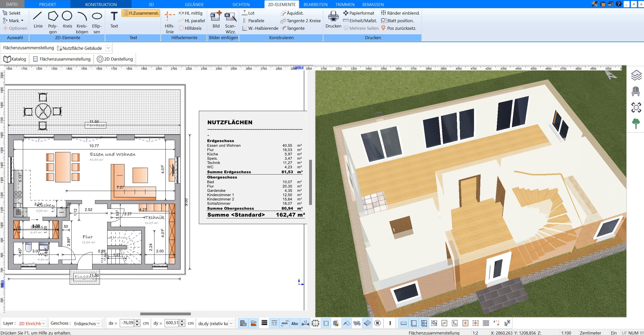Click the zoom-to-fit view icon in sidebar

[636, 108]
